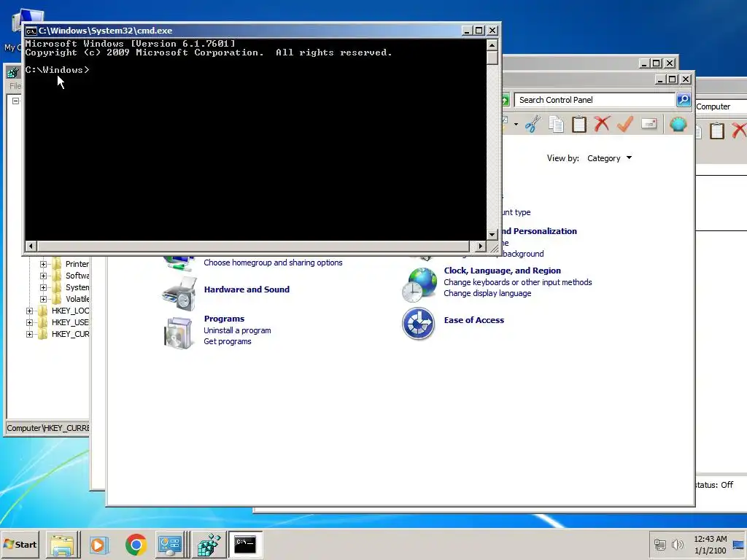Click the Ease of Access round icon
The image size is (747, 560).
[418, 324]
